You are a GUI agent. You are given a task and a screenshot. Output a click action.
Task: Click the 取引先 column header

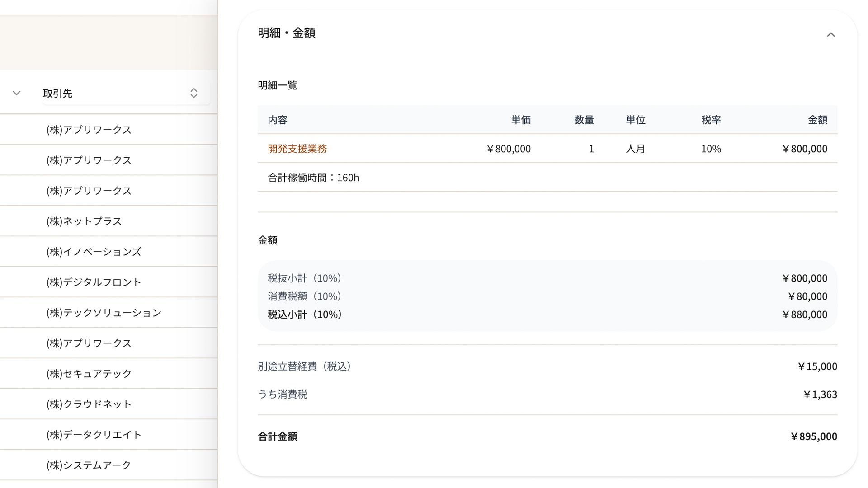58,94
